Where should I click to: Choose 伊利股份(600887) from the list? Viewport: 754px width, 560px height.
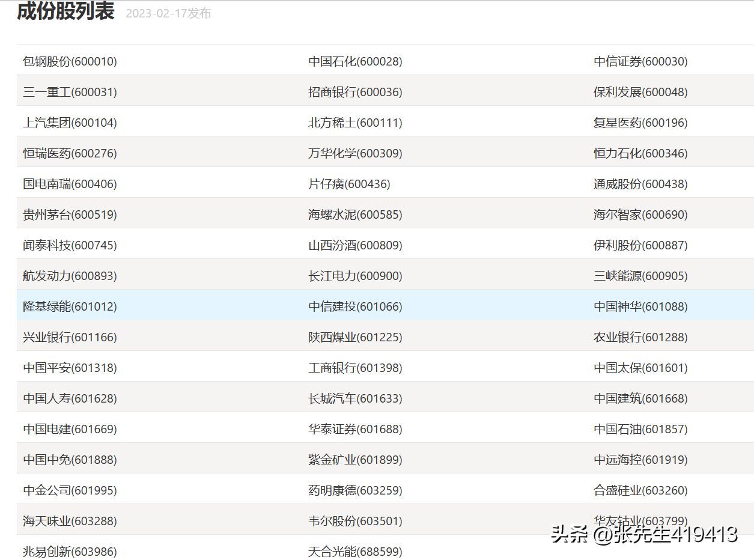[x=640, y=245]
